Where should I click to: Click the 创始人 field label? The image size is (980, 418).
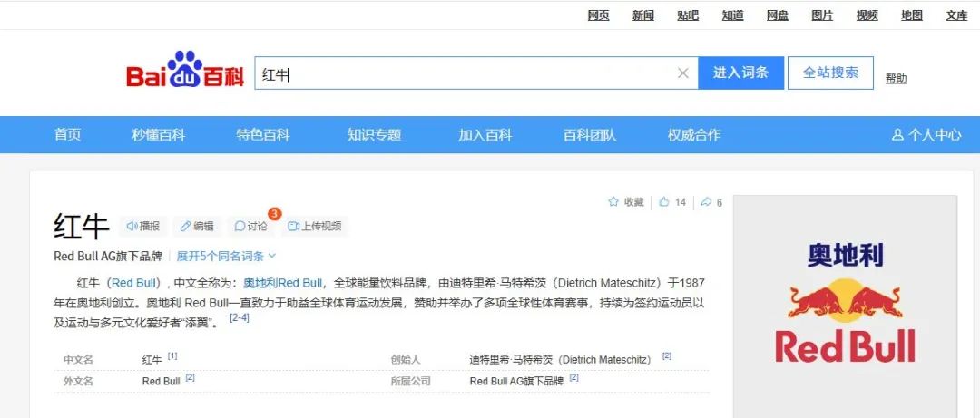(406, 360)
